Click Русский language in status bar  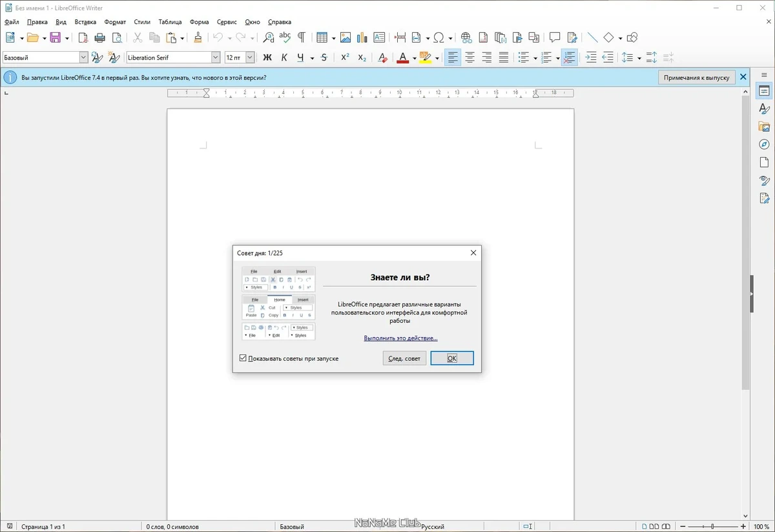click(433, 527)
